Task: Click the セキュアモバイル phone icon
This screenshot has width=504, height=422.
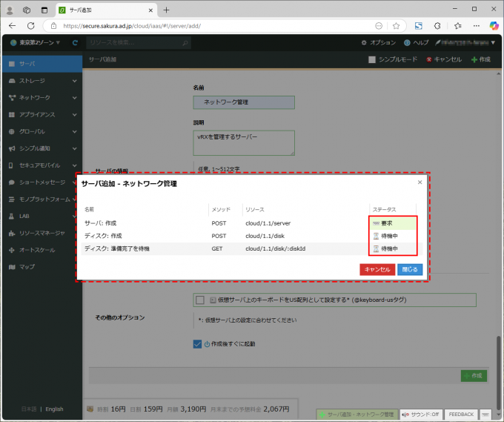Action: [11, 165]
